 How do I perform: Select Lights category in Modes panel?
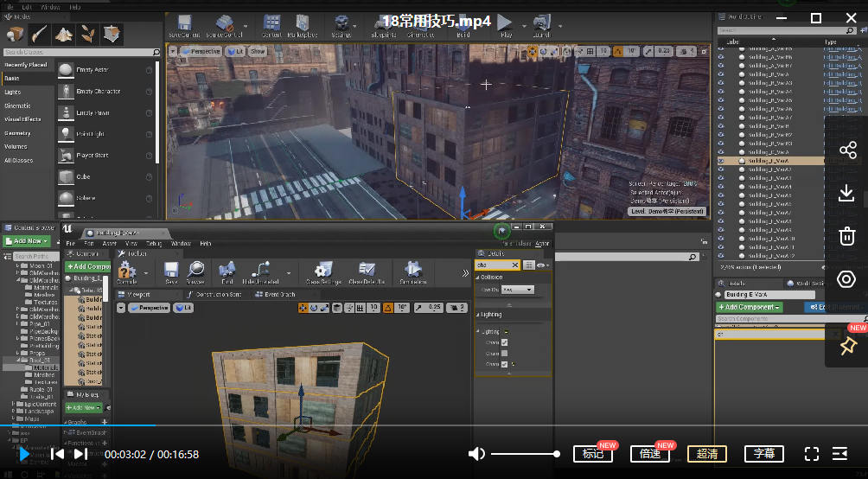[13, 92]
